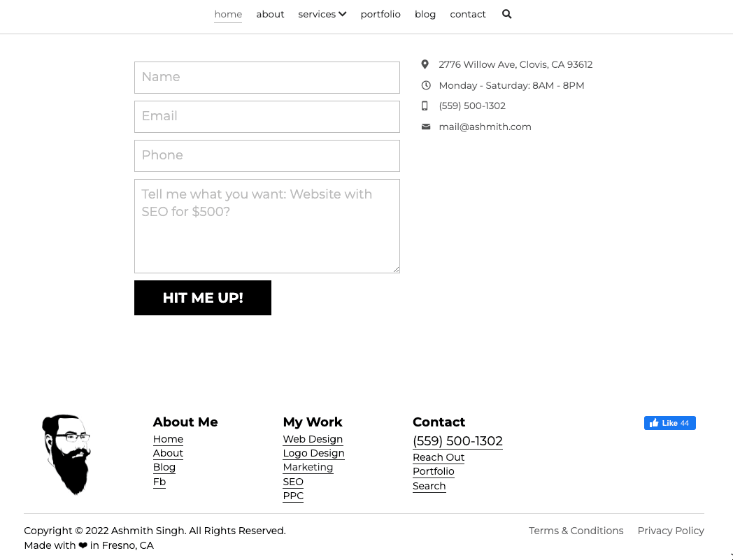
Task: Open the Terms & Conditions page
Action: coord(576,531)
